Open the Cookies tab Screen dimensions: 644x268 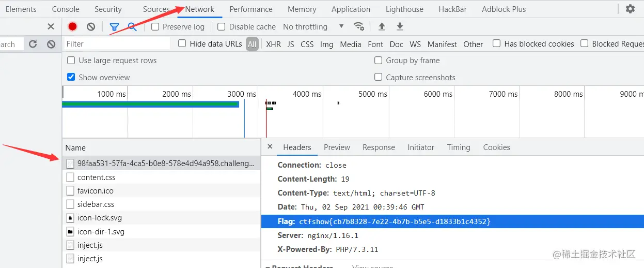click(x=496, y=147)
